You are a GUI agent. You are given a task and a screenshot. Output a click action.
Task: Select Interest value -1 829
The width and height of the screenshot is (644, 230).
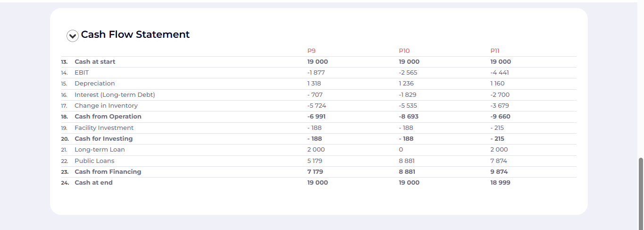[x=408, y=95]
